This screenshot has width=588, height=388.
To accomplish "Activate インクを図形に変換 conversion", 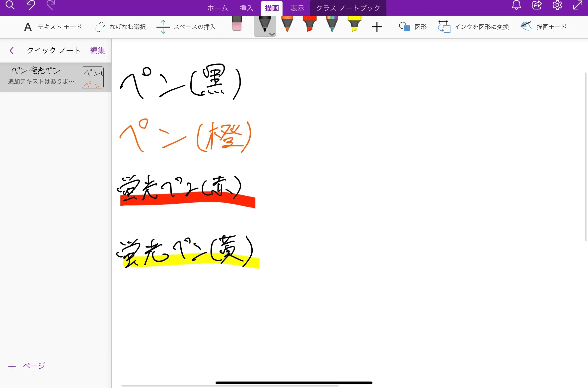I will tap(474, 27).
